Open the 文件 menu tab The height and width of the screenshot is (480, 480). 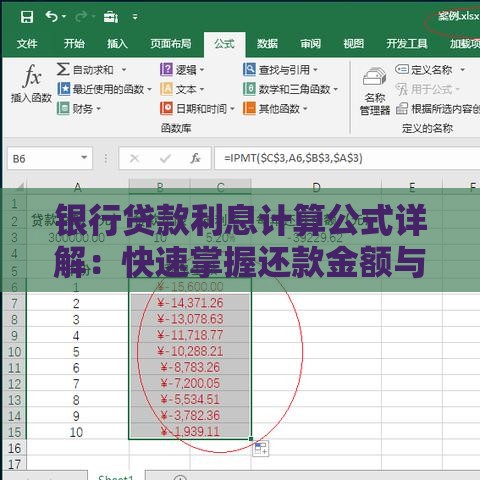(x=27, y=44)
